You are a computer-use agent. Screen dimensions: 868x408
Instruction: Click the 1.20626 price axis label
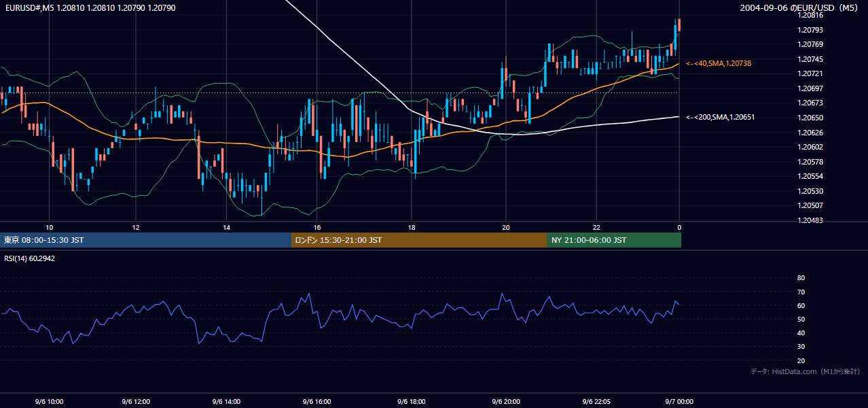click(810, 133)
